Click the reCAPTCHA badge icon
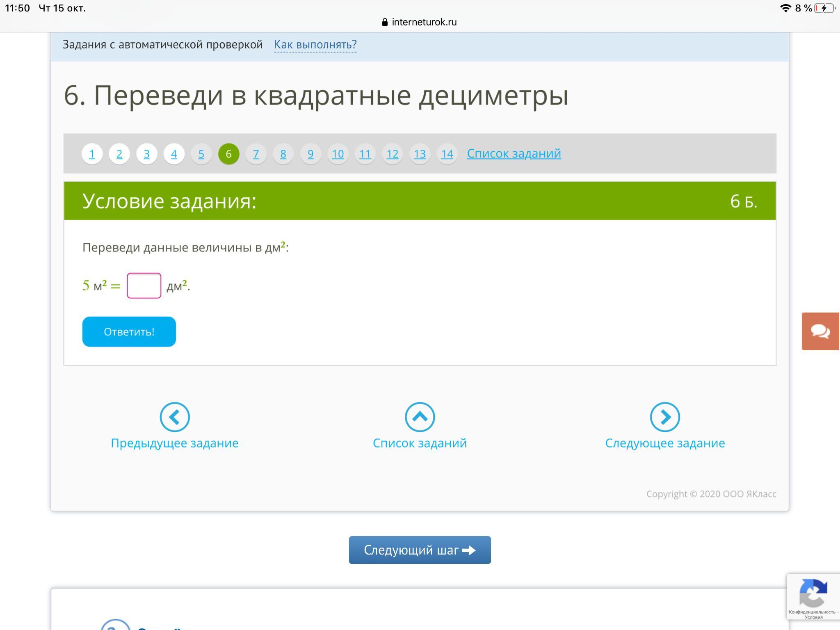The image size is (840, 630). (x=813, y=593)
